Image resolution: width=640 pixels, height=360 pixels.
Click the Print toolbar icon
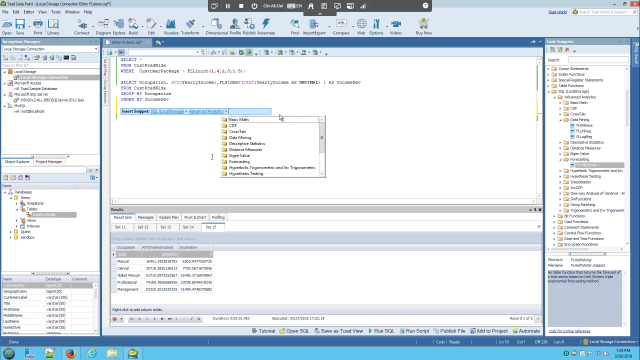click(38, 27)
